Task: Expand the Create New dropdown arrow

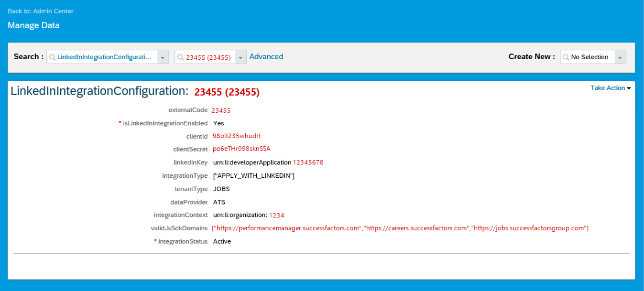Action: coord(620,57)
